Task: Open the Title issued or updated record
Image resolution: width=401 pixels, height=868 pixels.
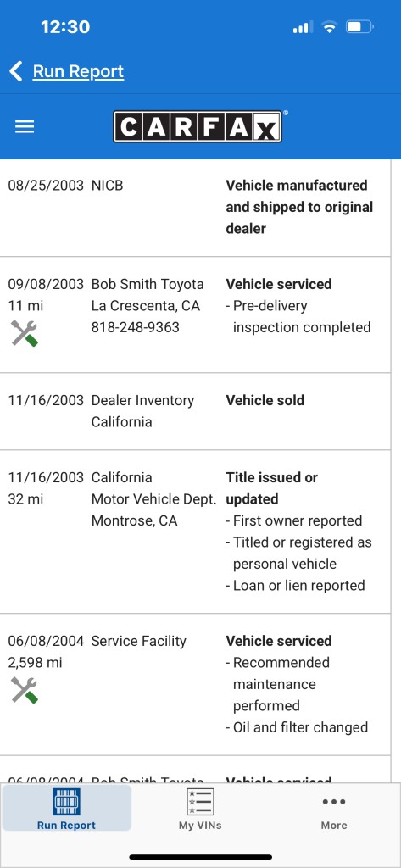Action: click(195, 532)
